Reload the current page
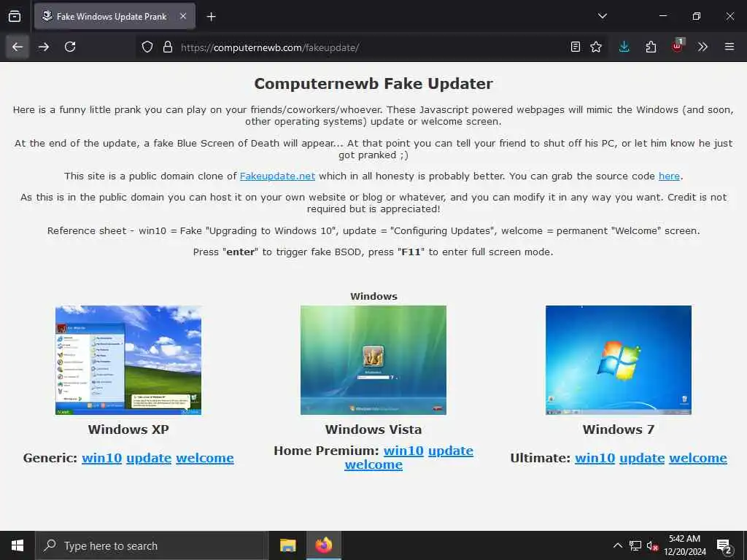This screenshot has width=747, height=560. [x=70, y=47]
